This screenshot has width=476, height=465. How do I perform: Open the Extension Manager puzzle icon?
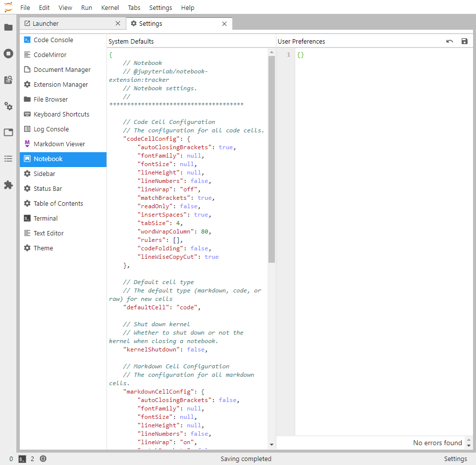pos(8,185)
